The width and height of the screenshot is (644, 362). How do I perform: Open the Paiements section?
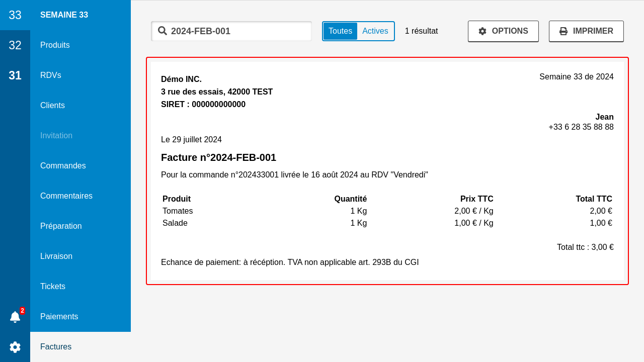tap(59, 317)
